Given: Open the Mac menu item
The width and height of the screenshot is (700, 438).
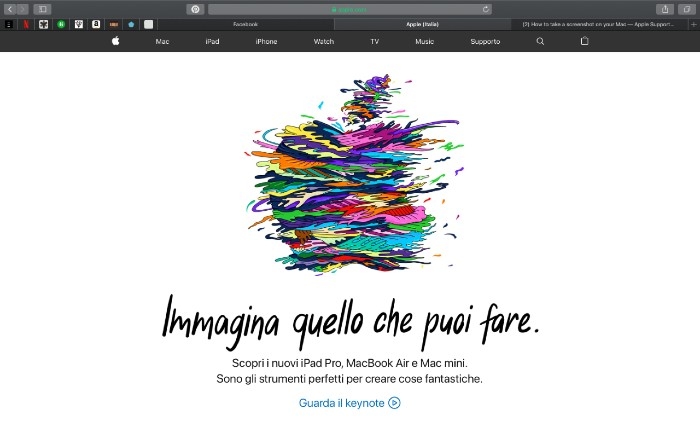Looking at the screenshot, I should coord(162,42).
